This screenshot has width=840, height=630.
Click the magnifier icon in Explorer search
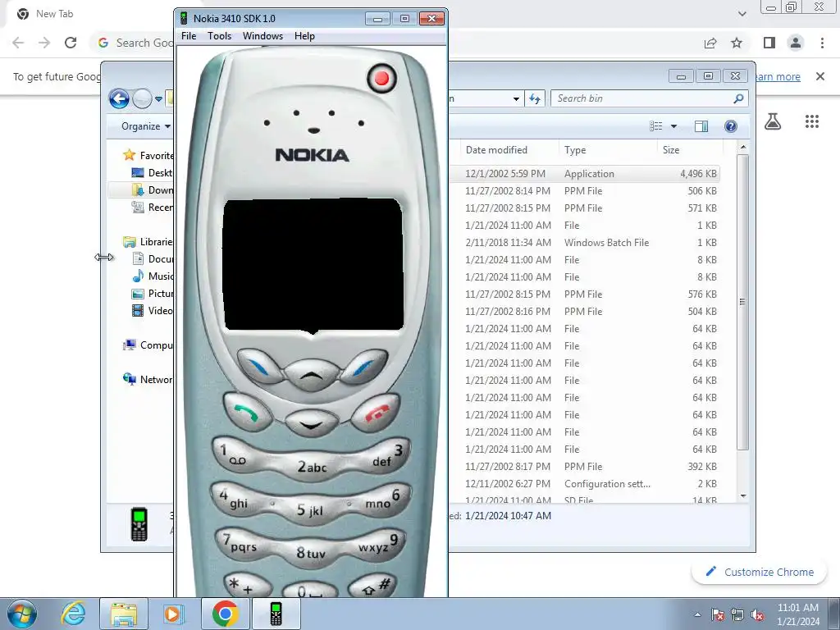[738, 98]
